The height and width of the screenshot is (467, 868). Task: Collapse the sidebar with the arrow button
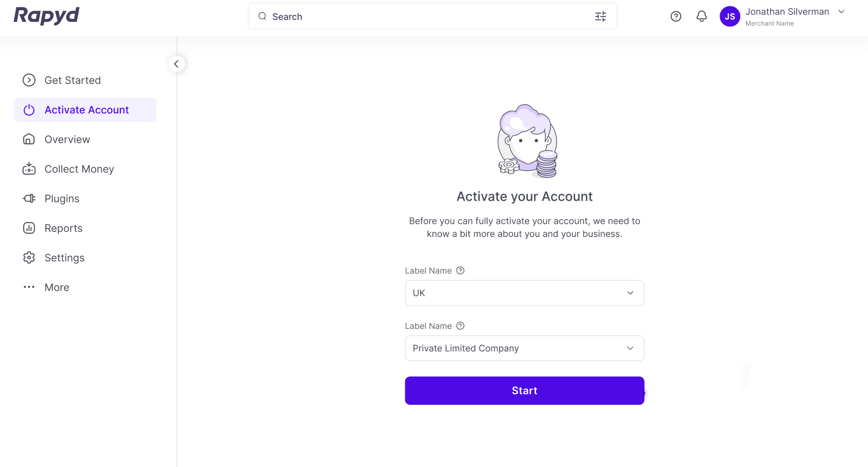click(177, 64)
